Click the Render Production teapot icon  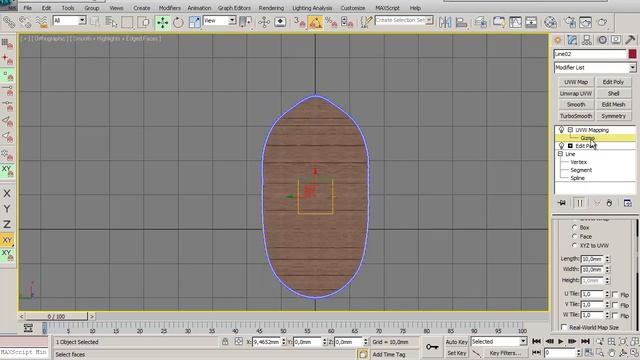602,22
